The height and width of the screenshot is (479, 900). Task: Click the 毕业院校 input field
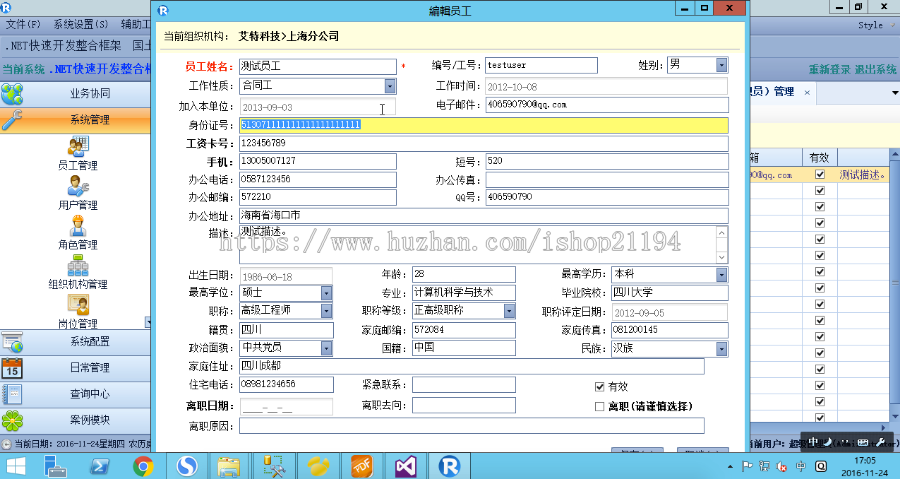pos(670,293)
